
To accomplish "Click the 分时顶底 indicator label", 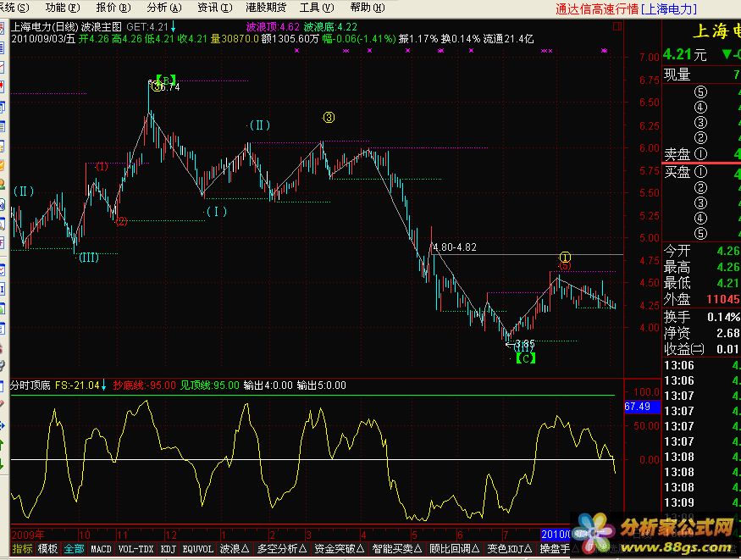I will click(x=30, y=385).
